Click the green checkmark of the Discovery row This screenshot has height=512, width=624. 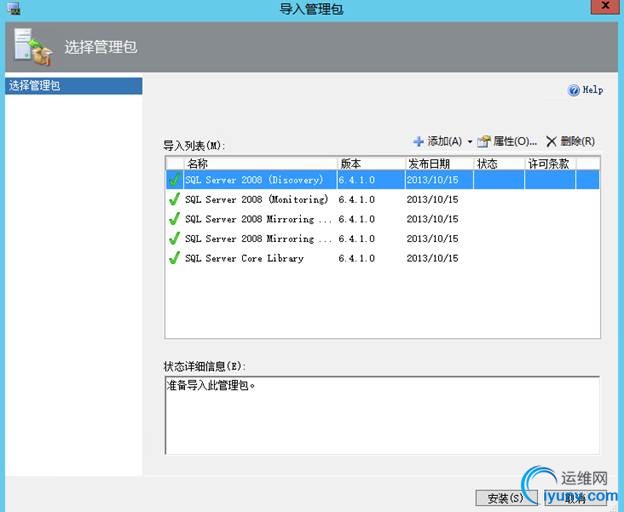point(174,179)
